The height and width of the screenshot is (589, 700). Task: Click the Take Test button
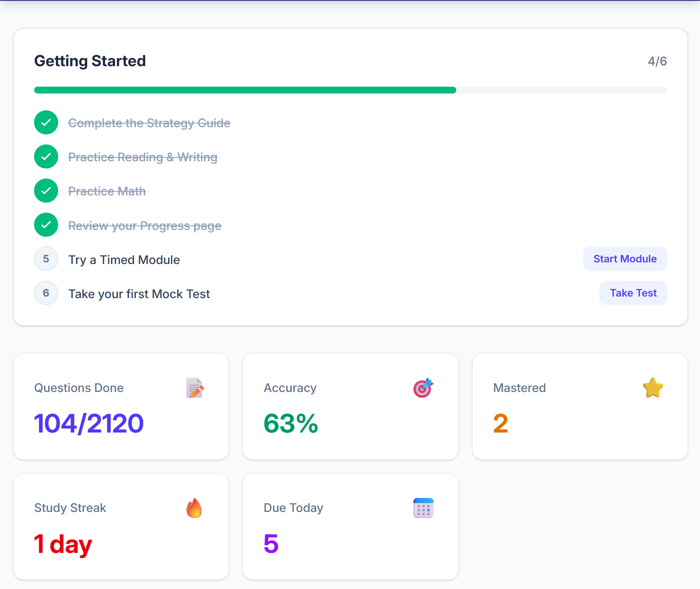tap(633, 293)
